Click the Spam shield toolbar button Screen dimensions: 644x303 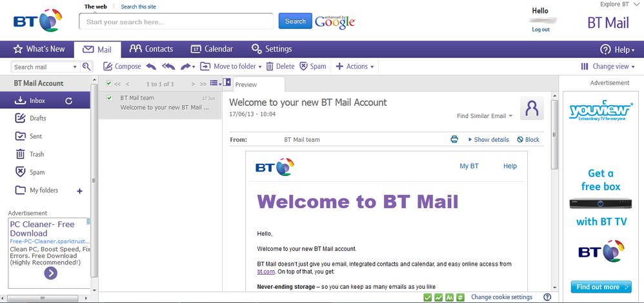click(312, 66)
